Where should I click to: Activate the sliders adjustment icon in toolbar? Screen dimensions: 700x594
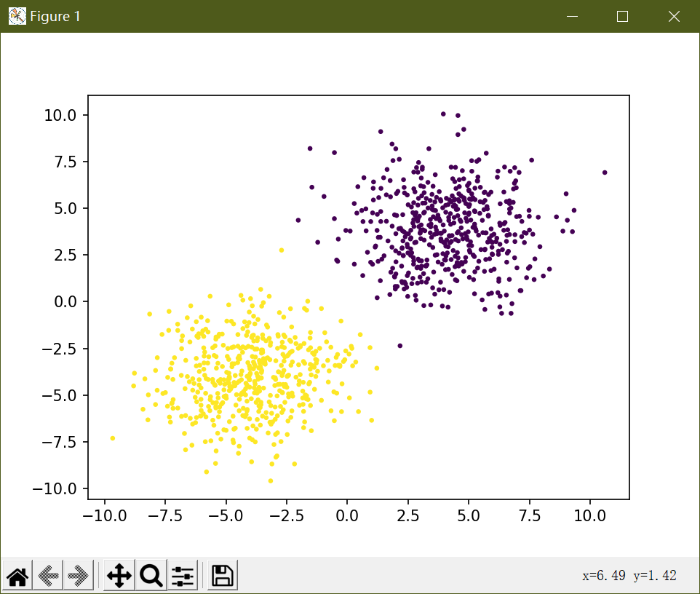coord(181,575)
